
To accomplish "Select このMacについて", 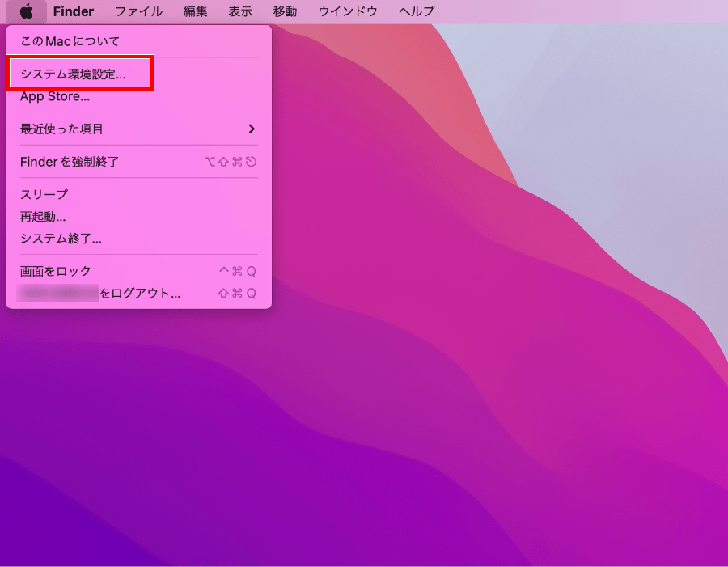I will pyautogui.click(x=139, y=41).
